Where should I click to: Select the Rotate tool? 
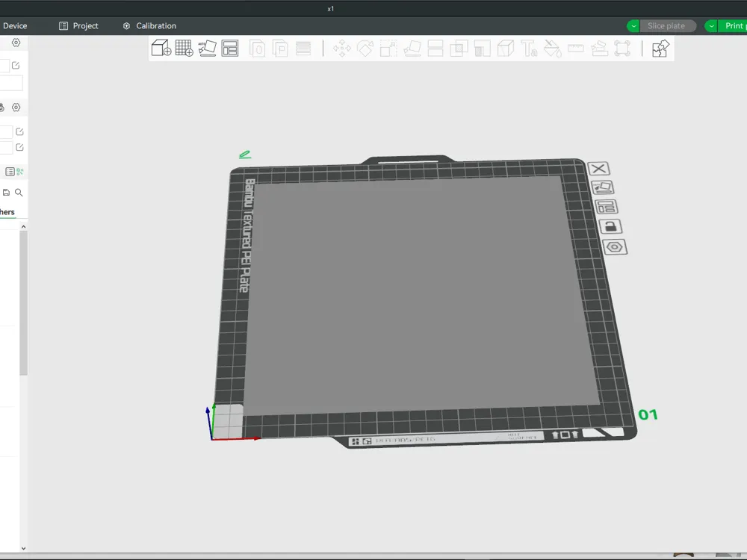365,48
